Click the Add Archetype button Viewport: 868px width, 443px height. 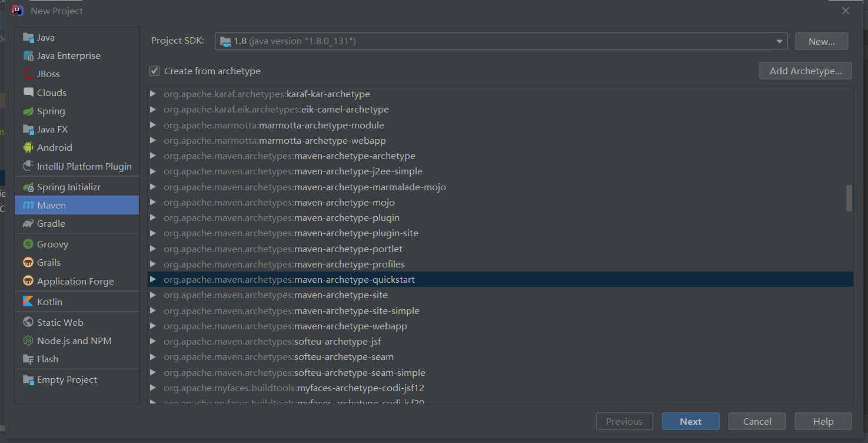pyautogui.click(x=805, y=71)
